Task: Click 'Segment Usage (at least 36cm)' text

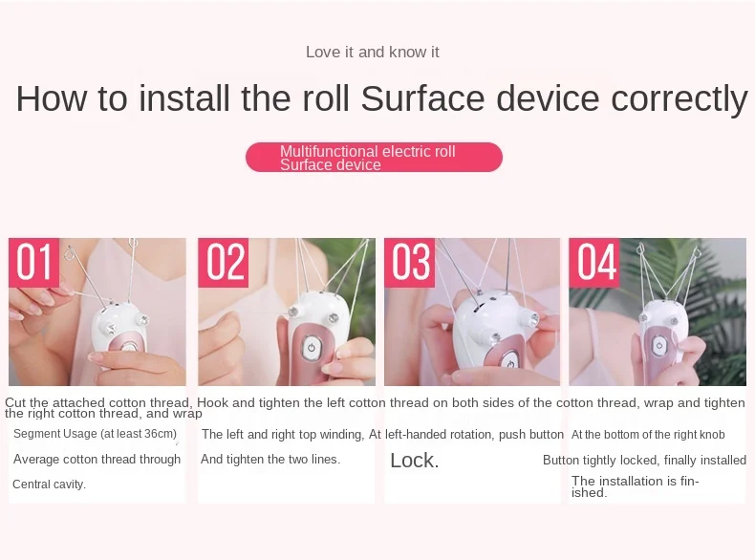Action: 95,433
